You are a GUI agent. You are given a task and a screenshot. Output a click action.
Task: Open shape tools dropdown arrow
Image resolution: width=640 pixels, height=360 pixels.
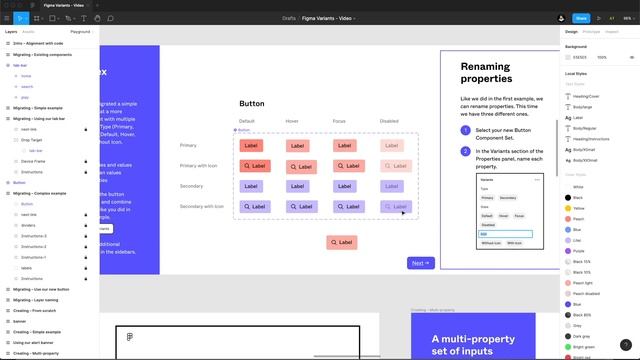pos(58,19)
